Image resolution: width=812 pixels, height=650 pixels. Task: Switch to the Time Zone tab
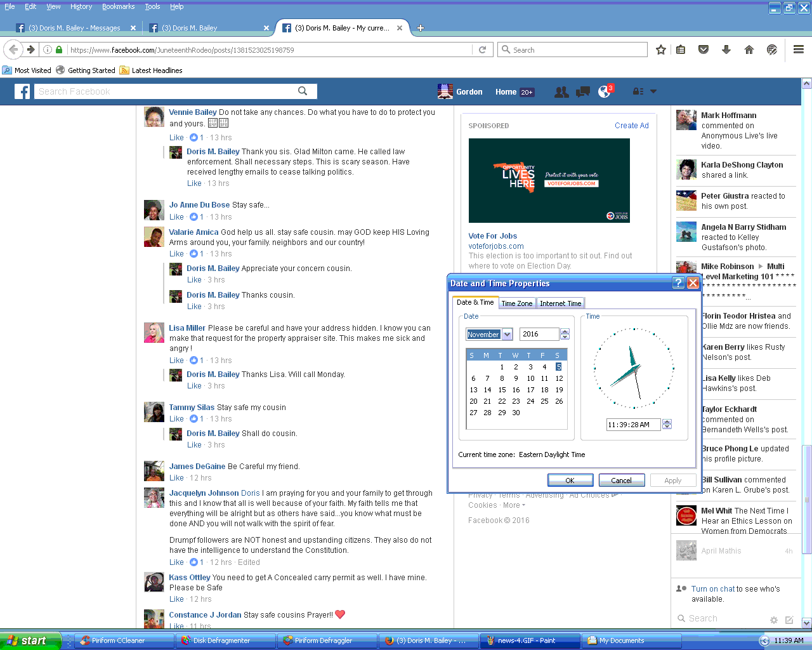pos(516,303)
